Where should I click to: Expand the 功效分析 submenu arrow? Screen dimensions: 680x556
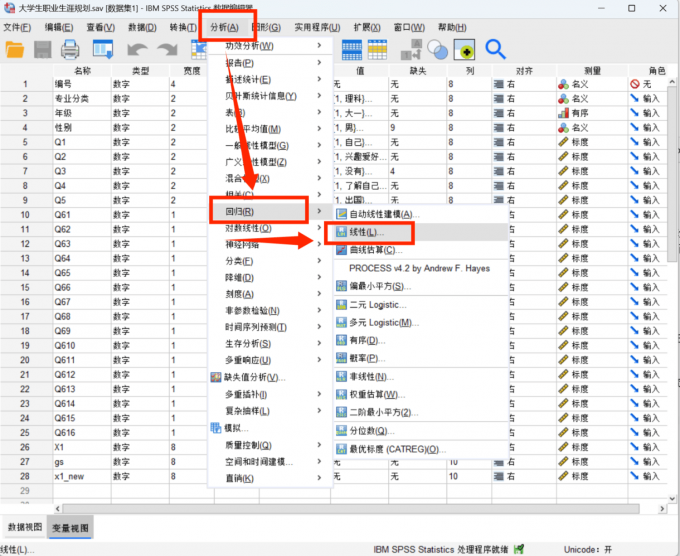point(319,46)
